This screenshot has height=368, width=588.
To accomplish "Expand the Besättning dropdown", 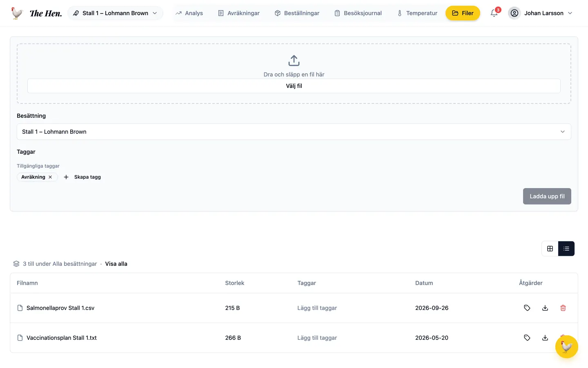I will [x=294, y=132].
